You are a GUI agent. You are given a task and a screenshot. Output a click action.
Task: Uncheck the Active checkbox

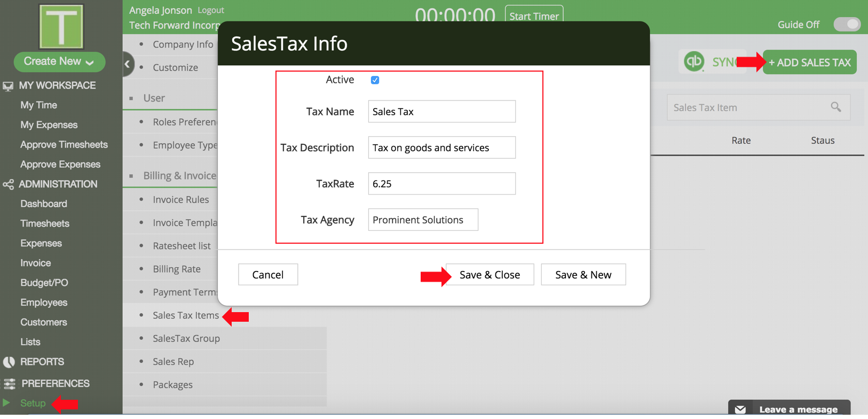pyautogui.click(x=375, y=80)
